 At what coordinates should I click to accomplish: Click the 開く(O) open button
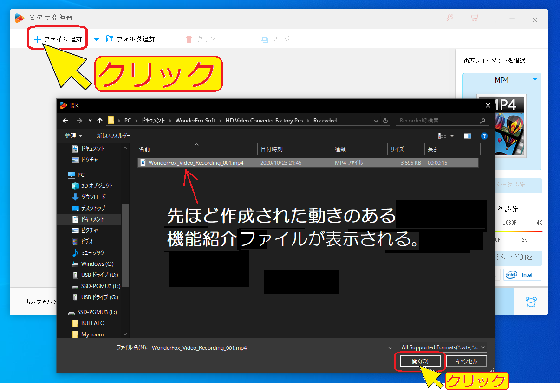pos(420,361)
